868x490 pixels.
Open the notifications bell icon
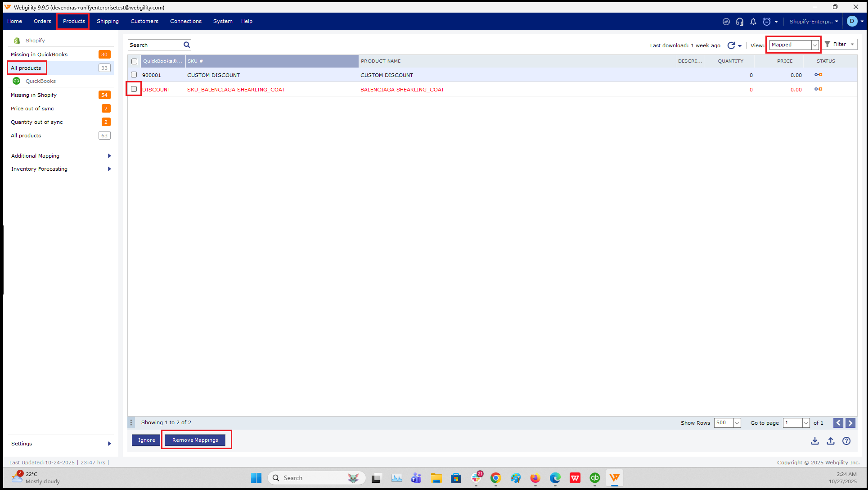click(x=753, y=22)
